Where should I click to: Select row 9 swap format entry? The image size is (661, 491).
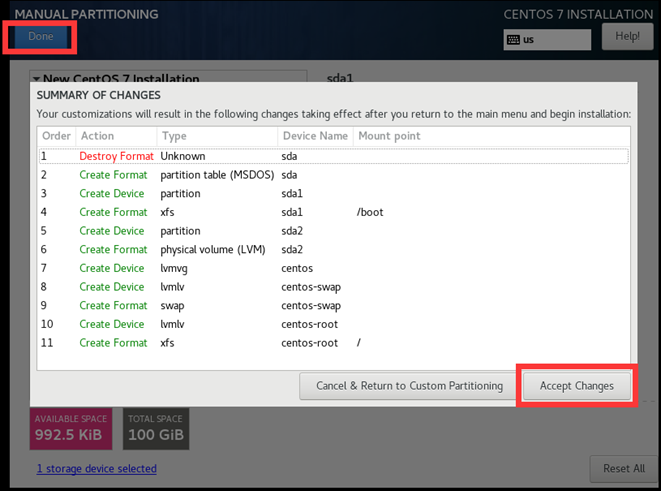(x=333, y=306)
